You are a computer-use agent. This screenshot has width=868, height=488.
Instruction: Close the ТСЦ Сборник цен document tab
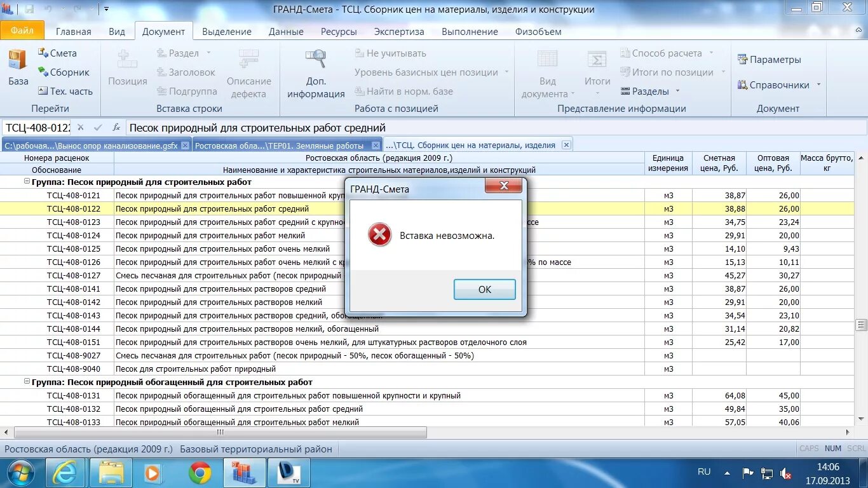pos(566,145)
